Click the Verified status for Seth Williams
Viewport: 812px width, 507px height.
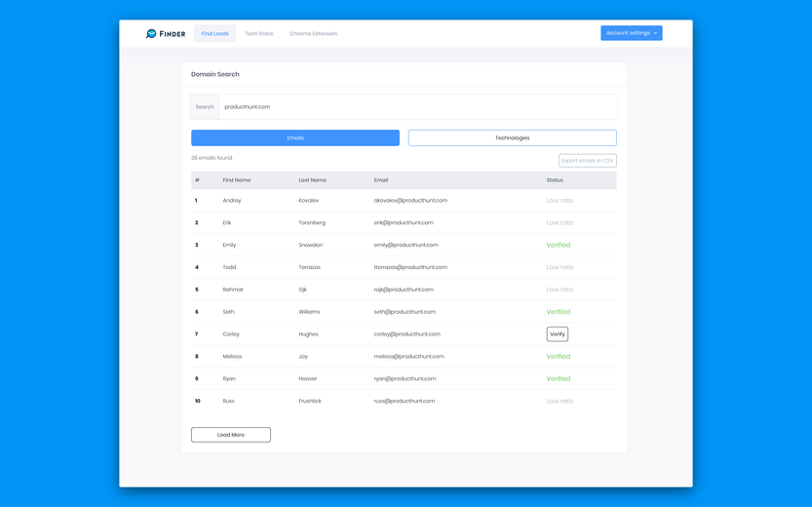pyautogui.click(x=559, y=312)
